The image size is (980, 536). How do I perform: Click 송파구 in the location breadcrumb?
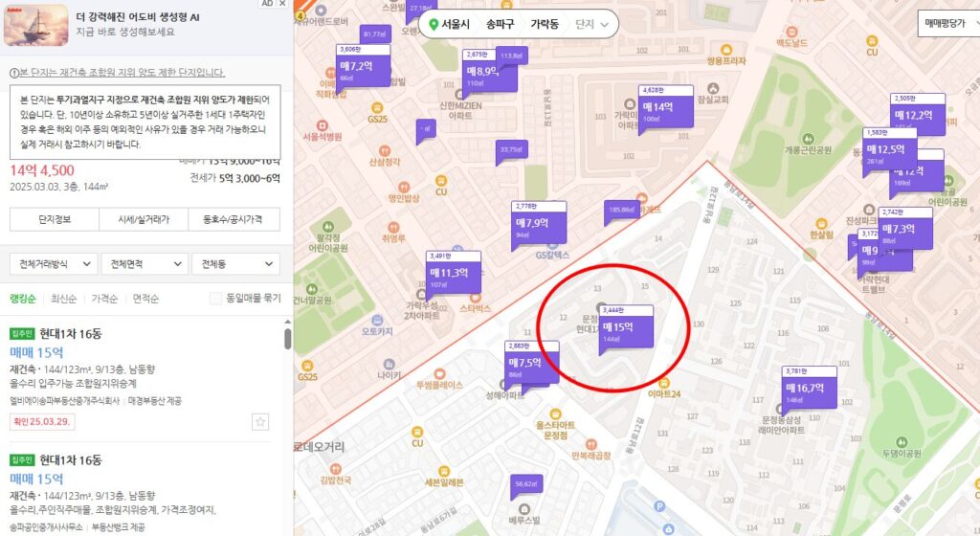click(500, 24)
